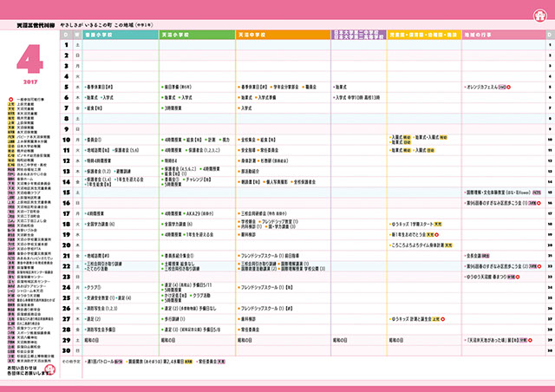Screen dimensions: 555x392
Task: Click day number 23 in the date column
Action: [66, 277]
